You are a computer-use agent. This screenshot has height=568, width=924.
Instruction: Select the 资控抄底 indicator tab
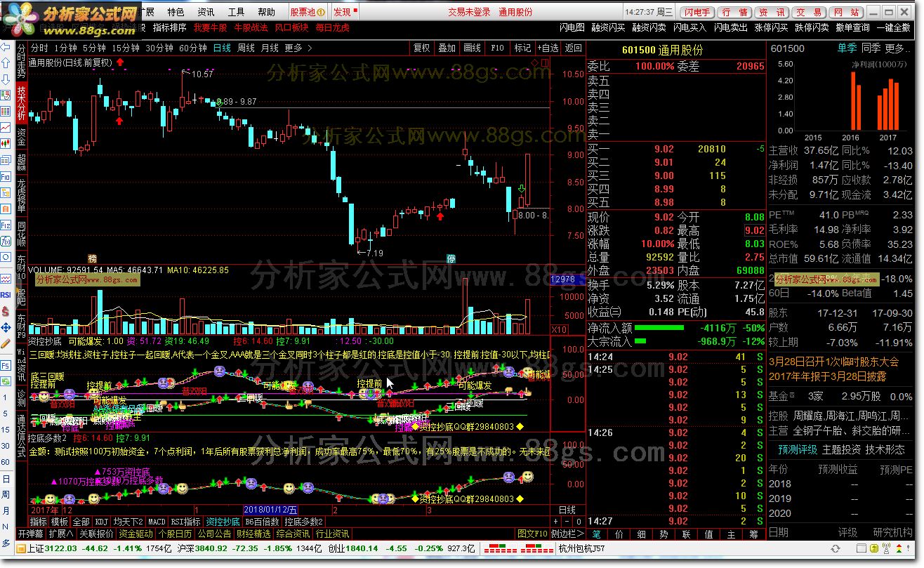pos(223,522)
